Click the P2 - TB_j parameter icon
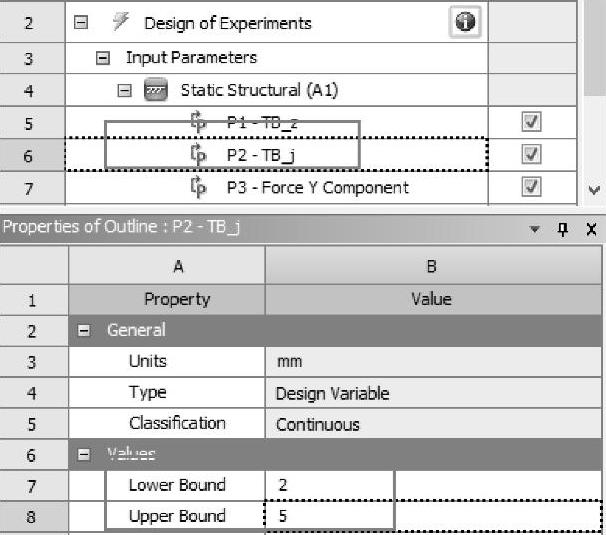 point(198,155)
